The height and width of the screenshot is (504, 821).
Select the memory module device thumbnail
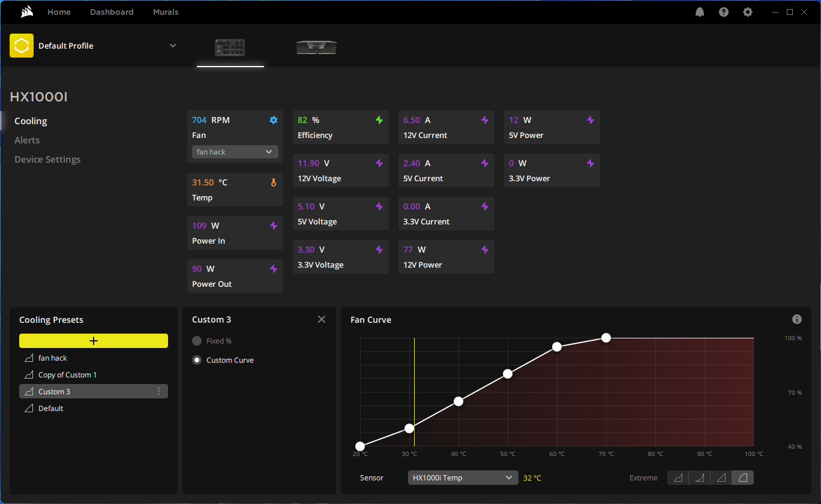pyautogui.click(x=316, y=47)
